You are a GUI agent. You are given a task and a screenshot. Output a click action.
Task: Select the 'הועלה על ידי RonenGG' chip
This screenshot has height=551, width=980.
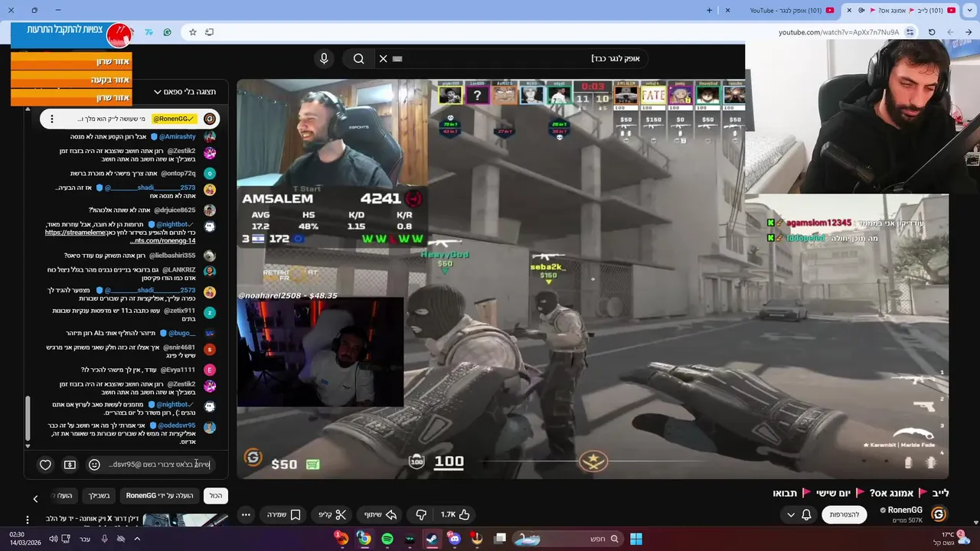(x=160, y=496)
